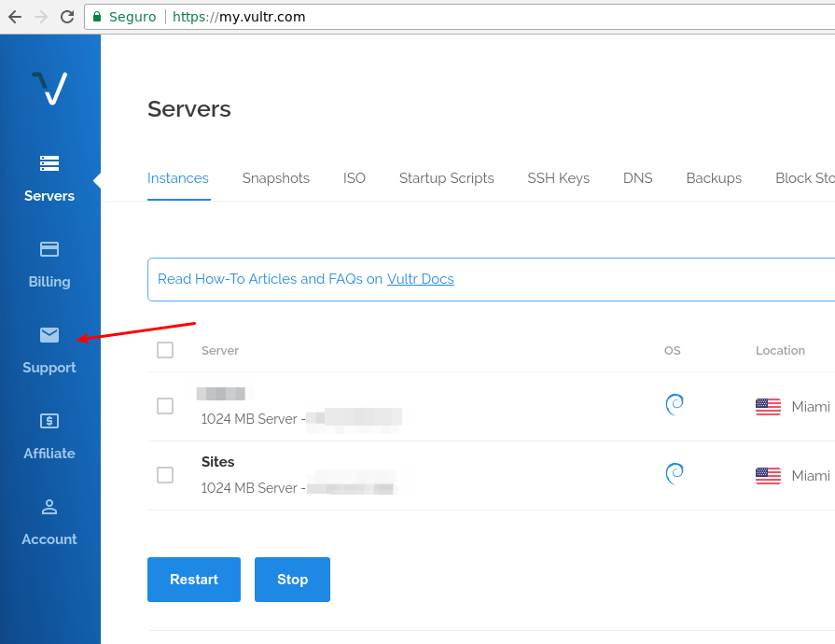The image size is (835, 644).
Task: Click the Affiliate sidebar label
Action: point(49,454)
